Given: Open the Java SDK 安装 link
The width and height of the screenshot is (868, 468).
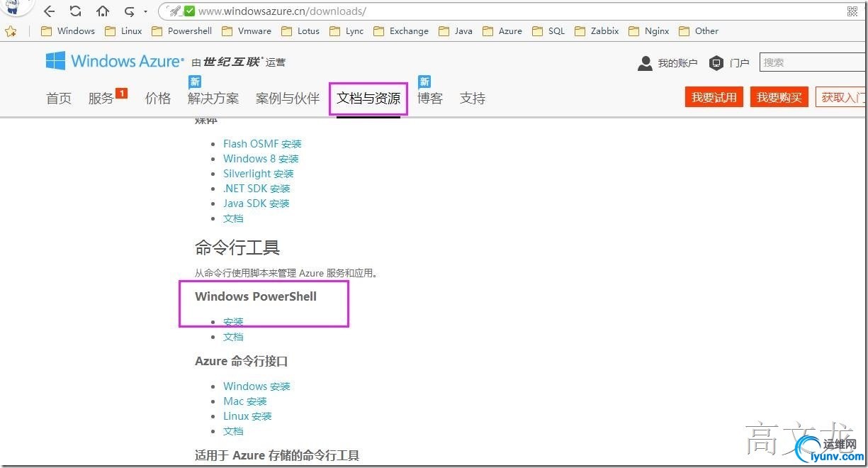Looking at the screenshot, I should [x=257, y=204].
